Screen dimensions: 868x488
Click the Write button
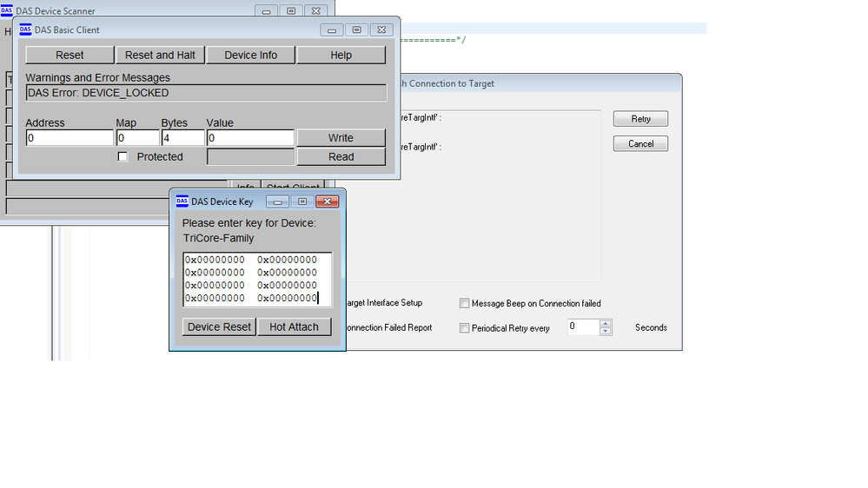click(341, 138)
